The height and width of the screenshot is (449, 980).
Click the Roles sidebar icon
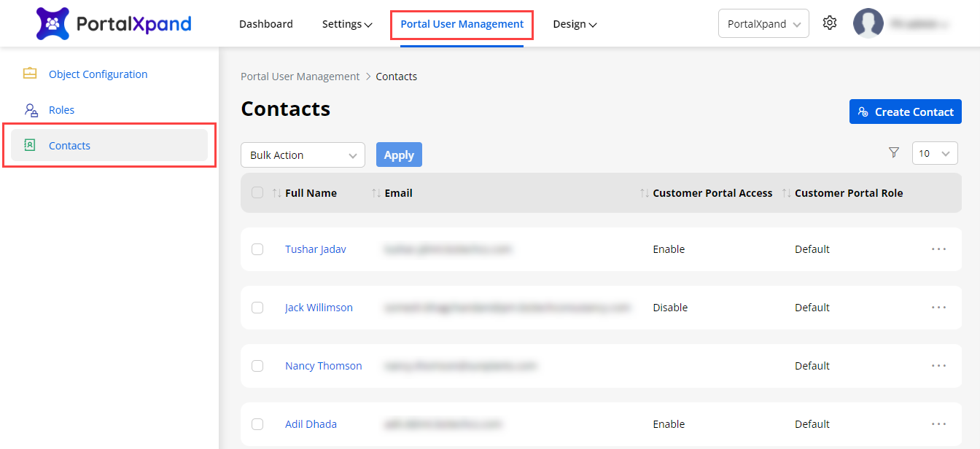[x=30, y=110]
